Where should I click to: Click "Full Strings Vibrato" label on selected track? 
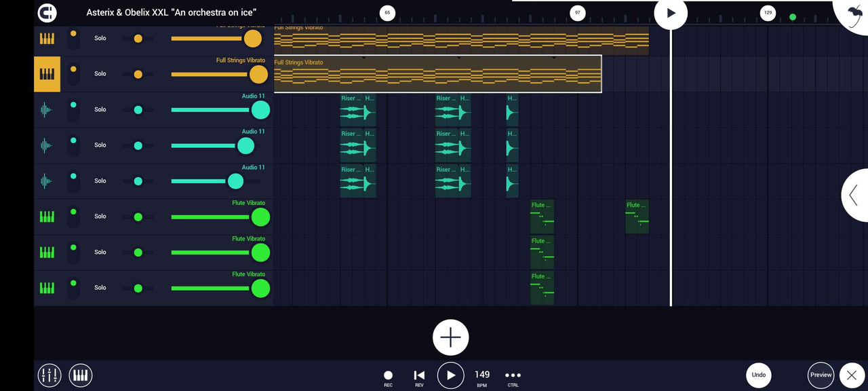241,60
